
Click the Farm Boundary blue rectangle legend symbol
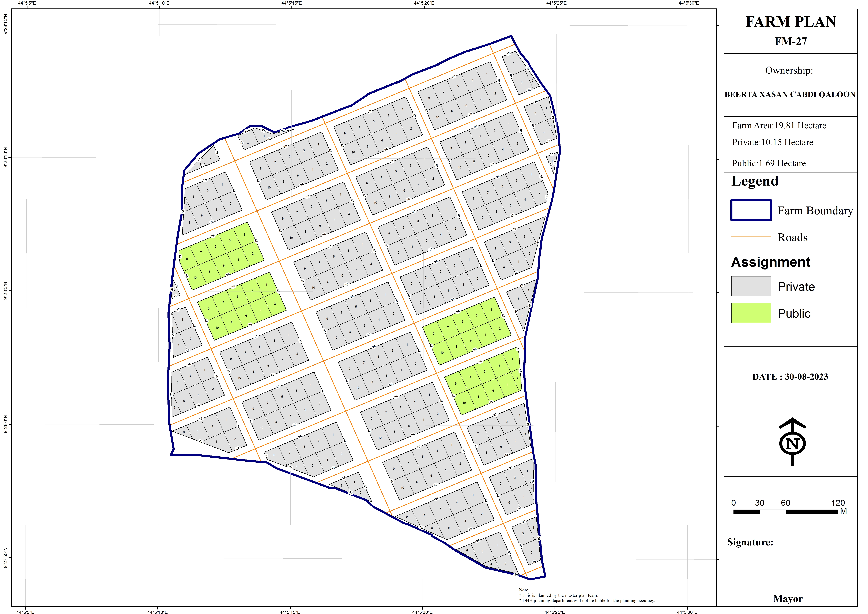coord(751,210)
